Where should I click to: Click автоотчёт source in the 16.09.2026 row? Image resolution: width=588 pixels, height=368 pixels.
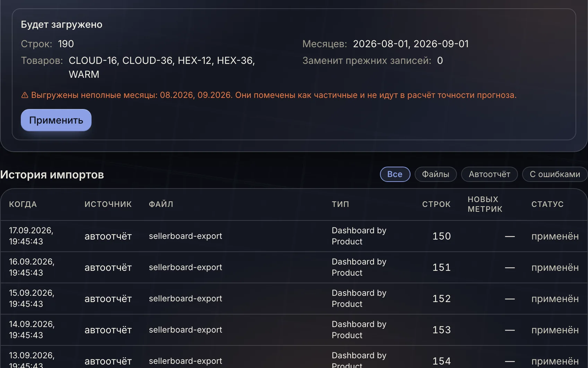click(108, 268)
